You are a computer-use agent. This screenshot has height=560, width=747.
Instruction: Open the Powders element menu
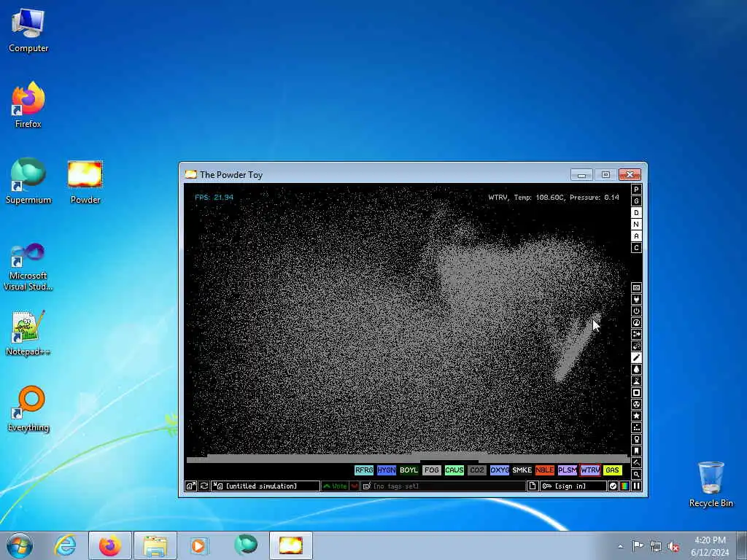(636, 381)
